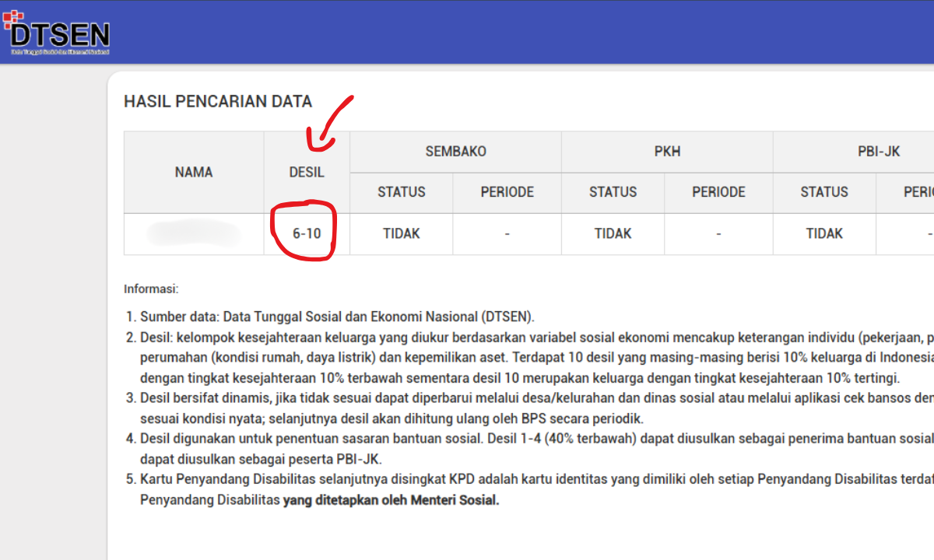The image size is (934, 560).
Task: Click the PERIODE subheader under PKH
Action: [x=718, y=192]
